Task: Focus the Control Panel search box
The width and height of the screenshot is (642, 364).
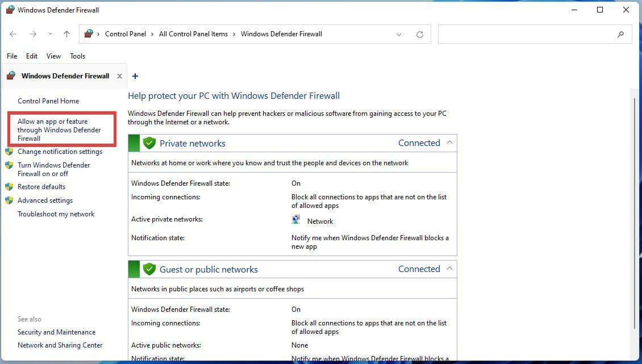Action: pyautogui.click(x=535, y=34)
